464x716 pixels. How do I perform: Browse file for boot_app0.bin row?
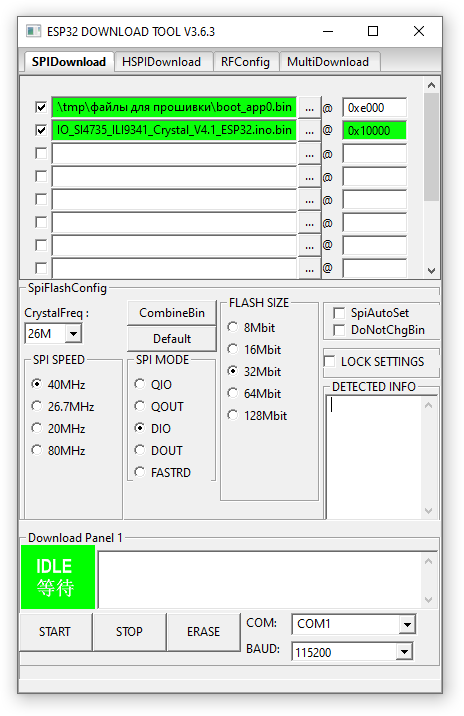click(310, 108)
